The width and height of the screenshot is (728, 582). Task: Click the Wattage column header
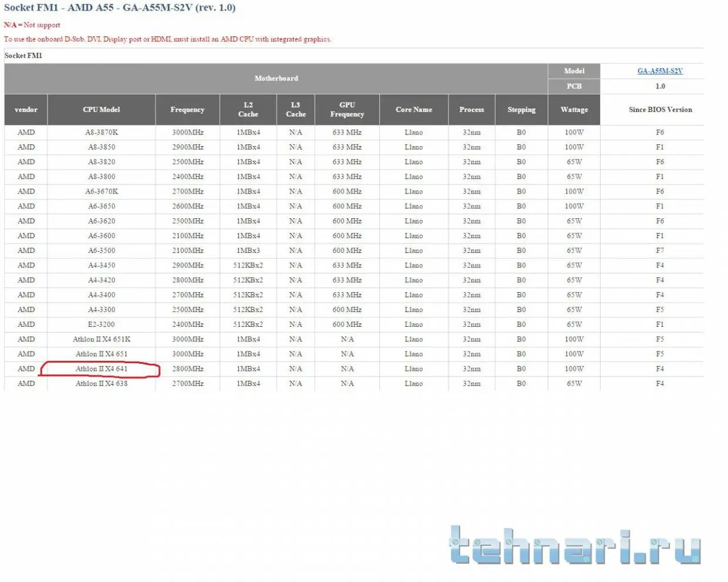574,110
